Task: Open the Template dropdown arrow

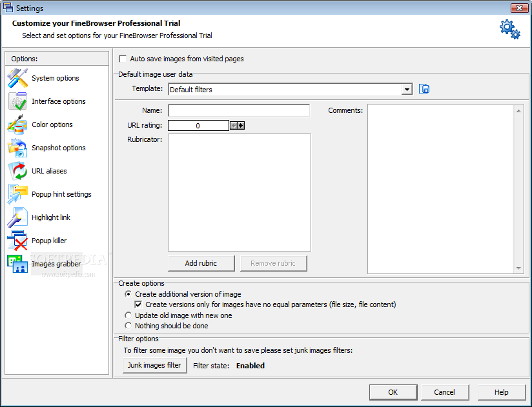Action: coord(407,90)
